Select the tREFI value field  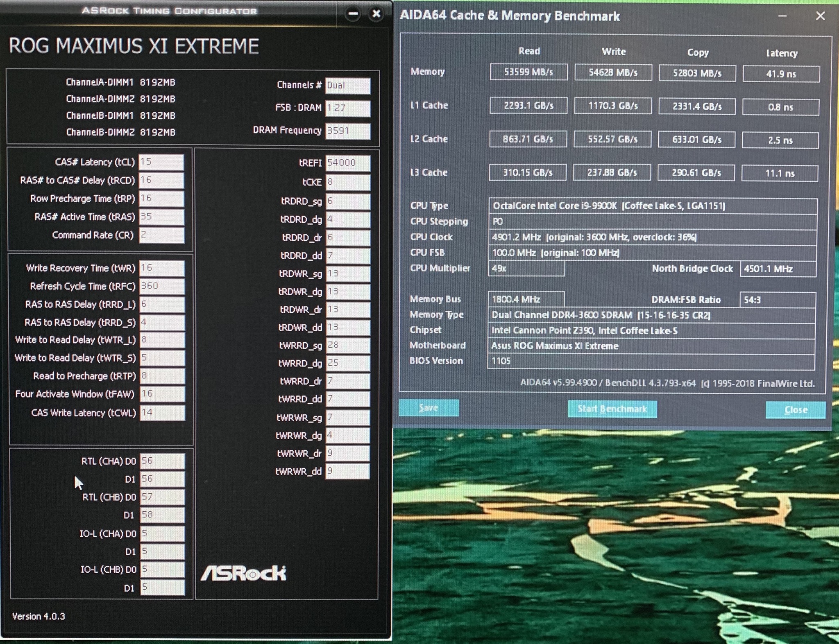point(348,163)
